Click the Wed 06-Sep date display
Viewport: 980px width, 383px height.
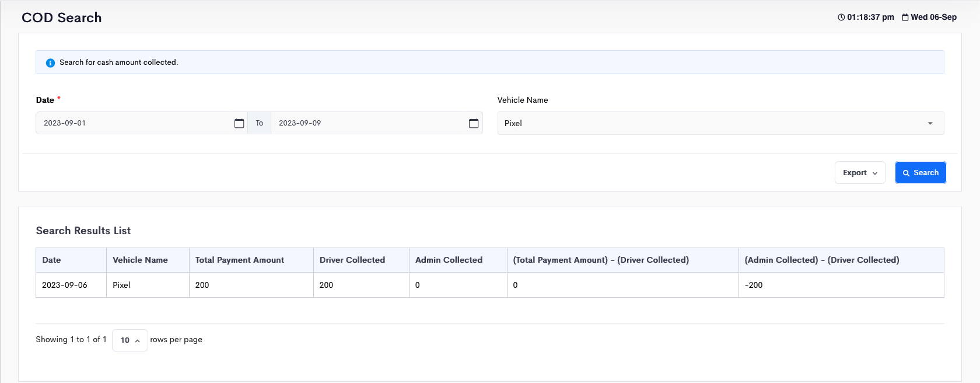[934, 18]
